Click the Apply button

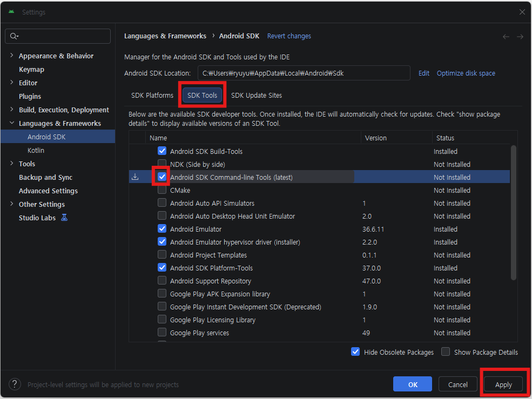[503, 384]
